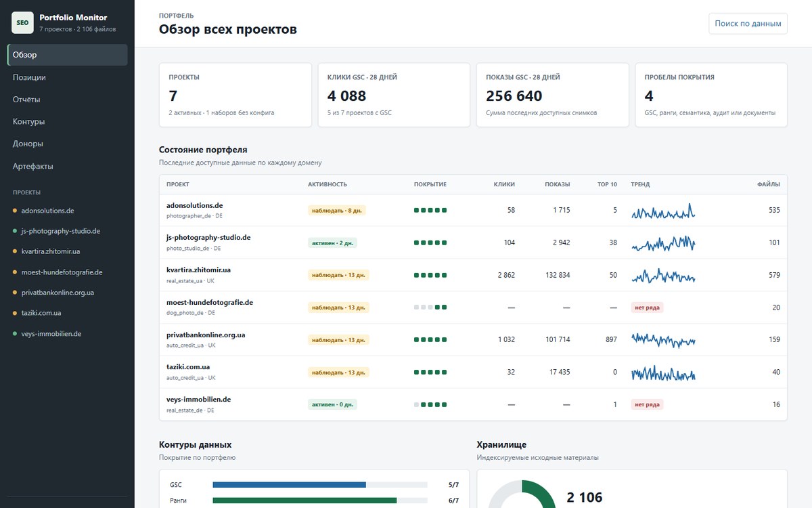Viewport: 812px width, 508px height.
Task: Click нет ряда badge for veys-immobilien.de
Action: [647, 404]
